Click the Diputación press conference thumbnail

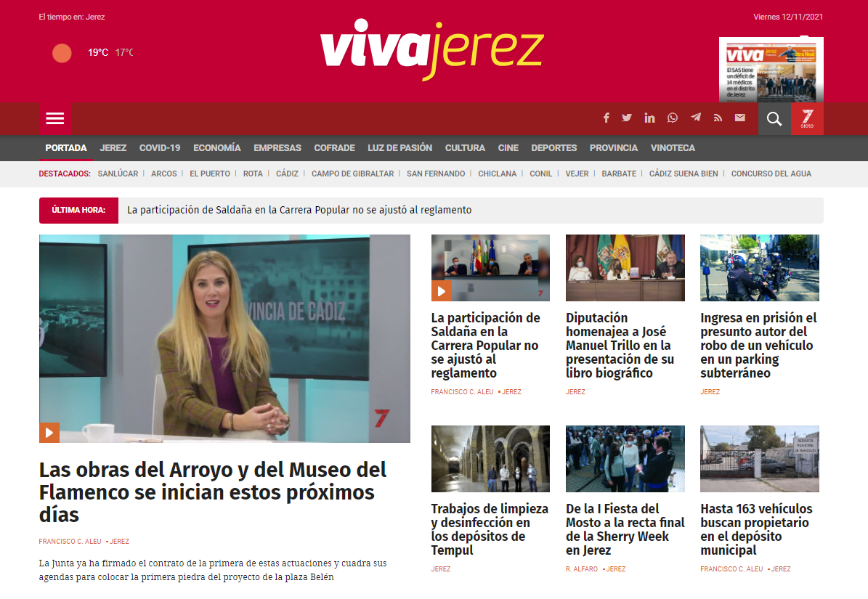pyautogui.click(x=625, y=268)
